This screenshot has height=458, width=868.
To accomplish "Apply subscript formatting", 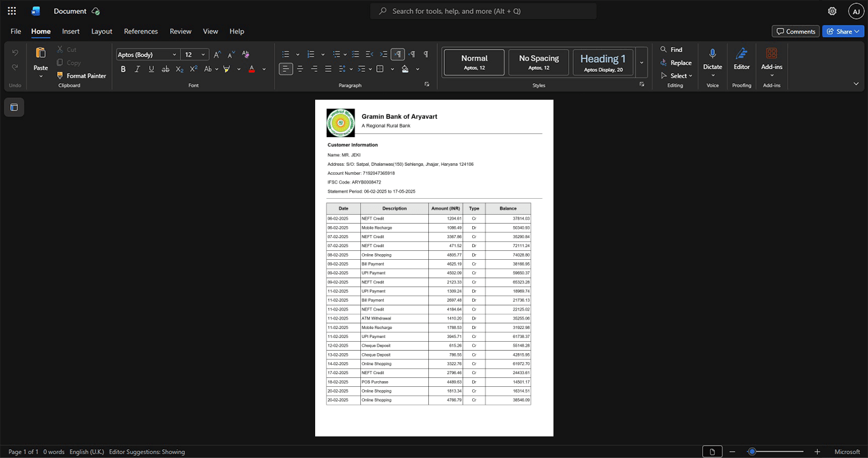I will tap(180, 69).
